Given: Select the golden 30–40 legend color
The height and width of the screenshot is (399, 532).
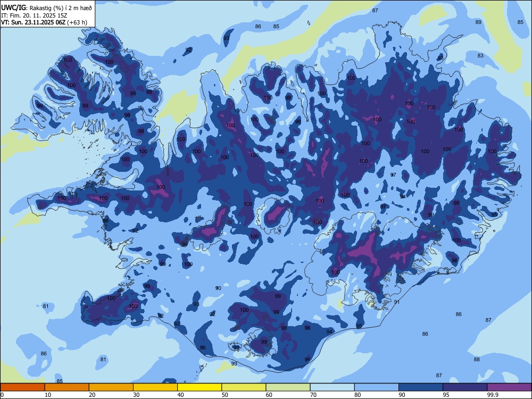Looking at the screenshot, I should (x=155, y=387).
